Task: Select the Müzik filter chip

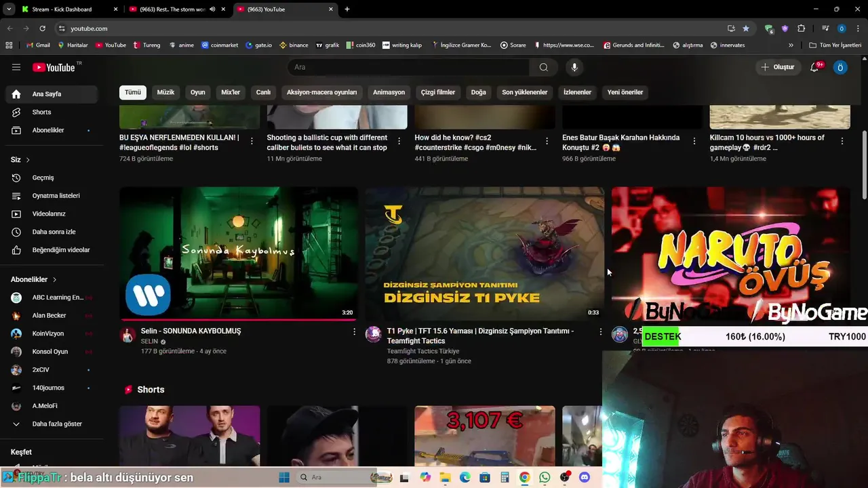Action: (x=165, y=92)
